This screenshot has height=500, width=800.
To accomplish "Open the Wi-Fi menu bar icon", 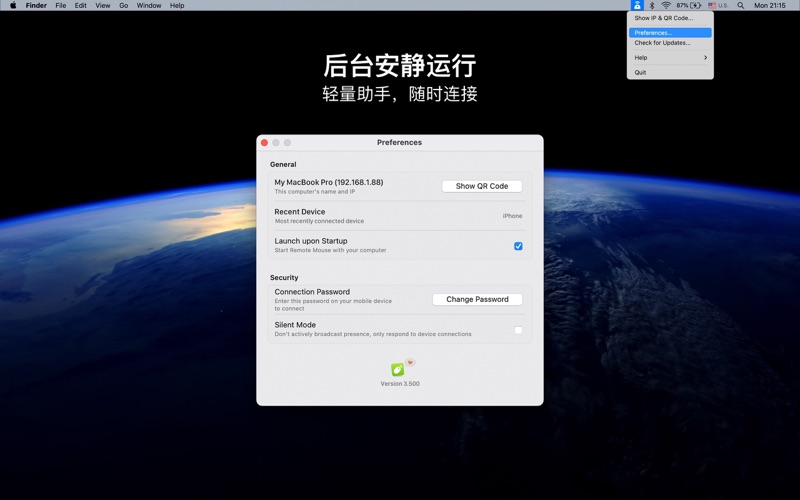I will click(666, 6).
